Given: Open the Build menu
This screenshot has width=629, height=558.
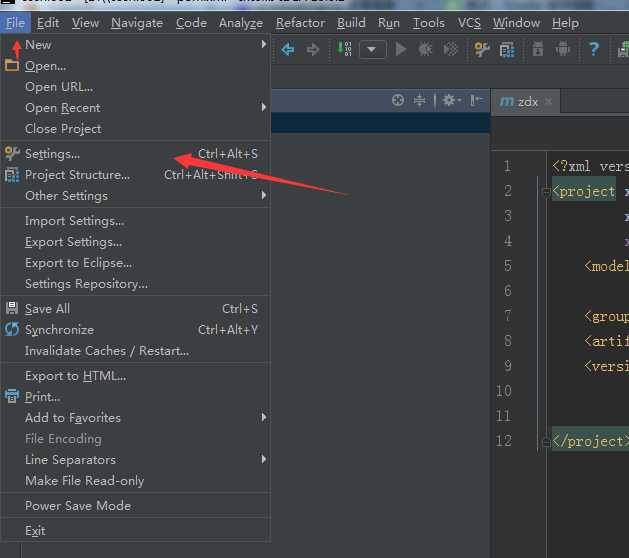Looking at the screenshot, I should (351, 23).
